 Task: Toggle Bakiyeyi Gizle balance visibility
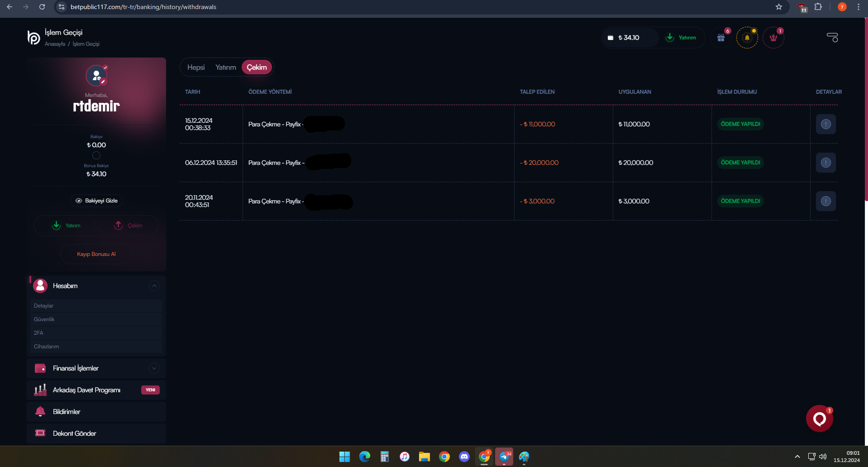96,201
